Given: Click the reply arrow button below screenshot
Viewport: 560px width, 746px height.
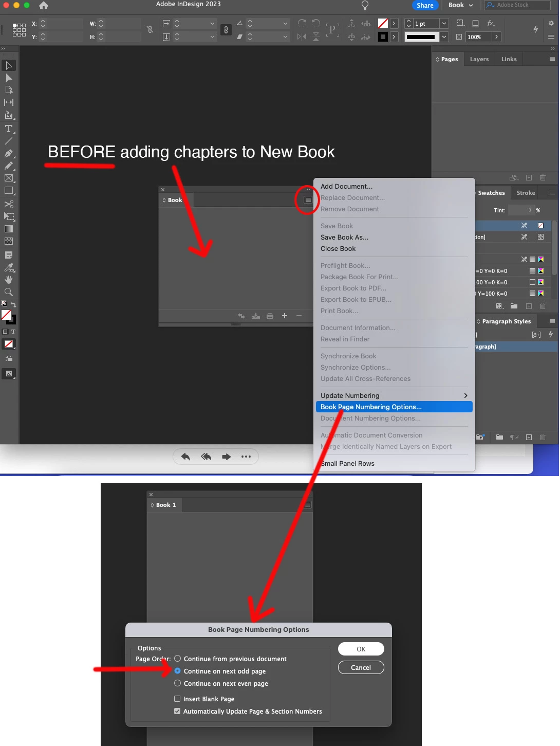Looking at the screenshot, I should [185, 457].
